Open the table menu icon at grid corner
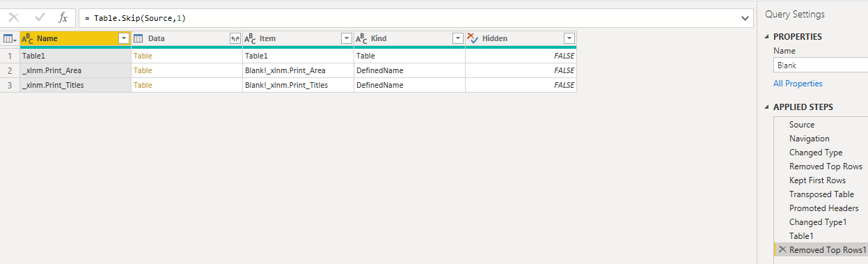Viewport: 868px width, 264px height. click(10, 39)
